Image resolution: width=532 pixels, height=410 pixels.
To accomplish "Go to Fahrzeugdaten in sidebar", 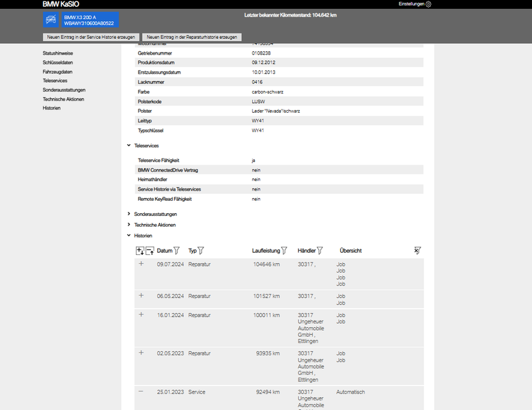I will pyautogui.click(x=57, y=72).
